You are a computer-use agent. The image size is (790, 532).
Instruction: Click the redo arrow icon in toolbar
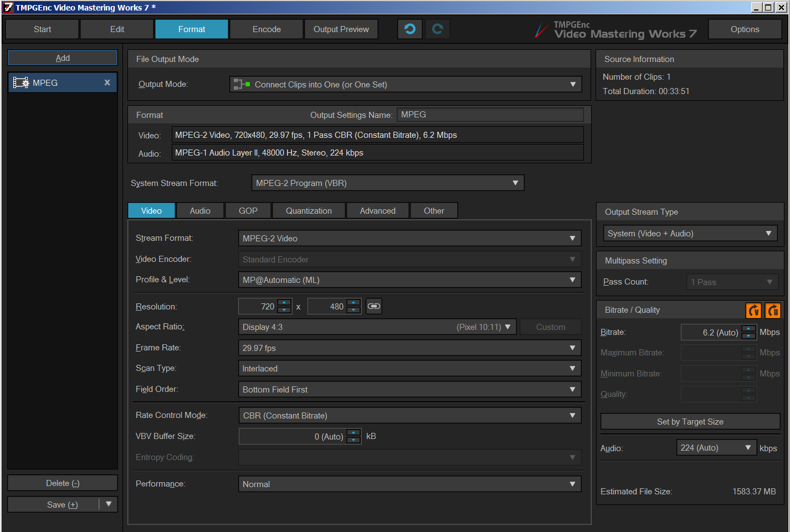(x=438, y=29)
